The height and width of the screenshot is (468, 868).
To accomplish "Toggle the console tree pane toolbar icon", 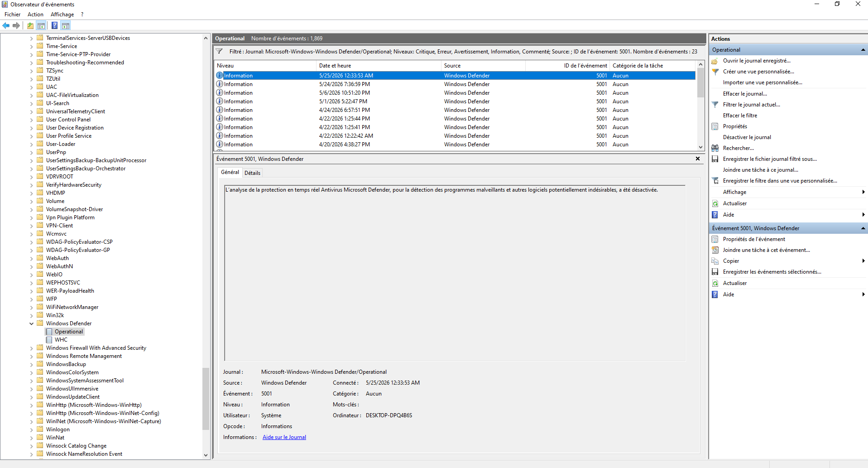I will [41, 25].
